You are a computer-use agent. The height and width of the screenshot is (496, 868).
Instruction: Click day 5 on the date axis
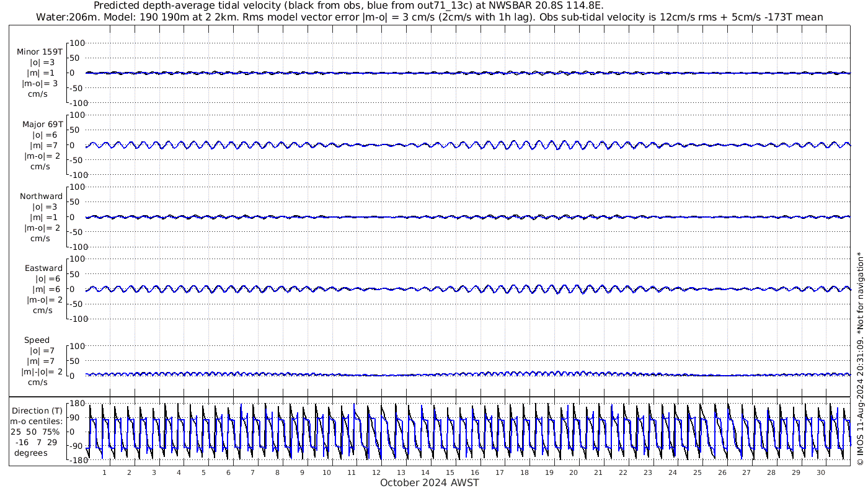tap(203, 472)
